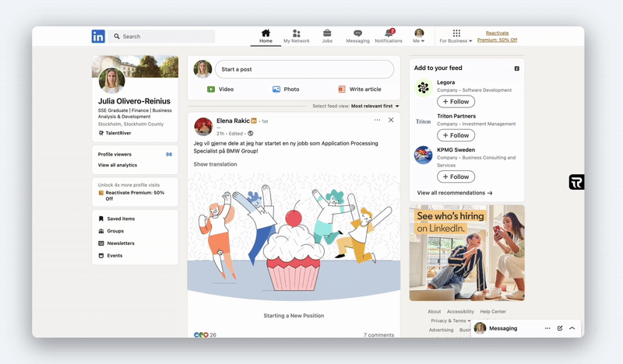Open the Start a post box
The image size is (623, 364).
304,69
